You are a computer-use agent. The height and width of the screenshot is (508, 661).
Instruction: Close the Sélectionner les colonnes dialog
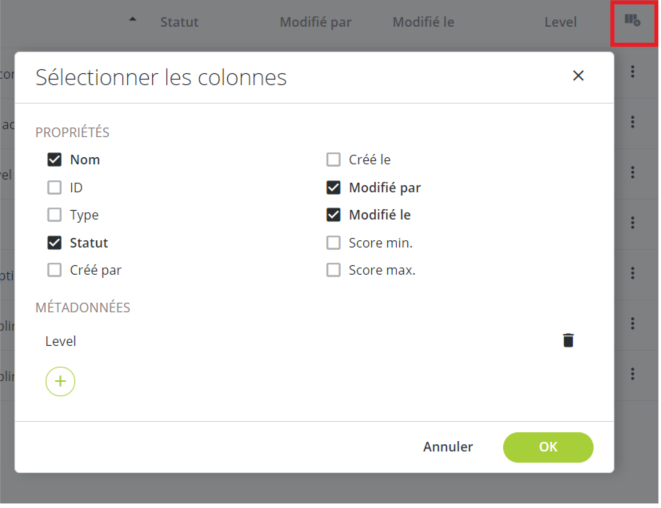tap(578, 75)
